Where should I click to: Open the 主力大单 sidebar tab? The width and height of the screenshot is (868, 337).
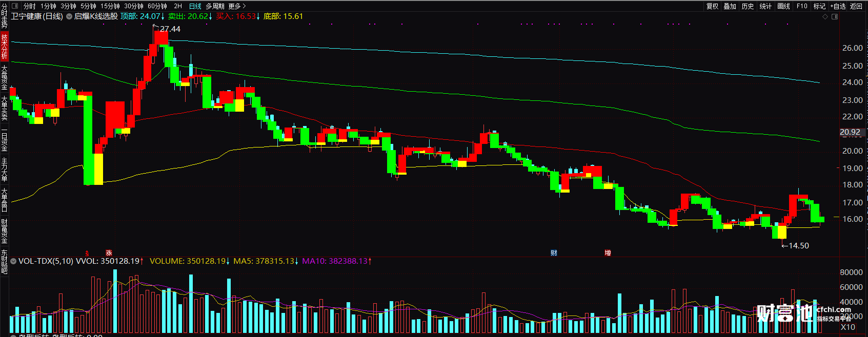pos(4,170)
